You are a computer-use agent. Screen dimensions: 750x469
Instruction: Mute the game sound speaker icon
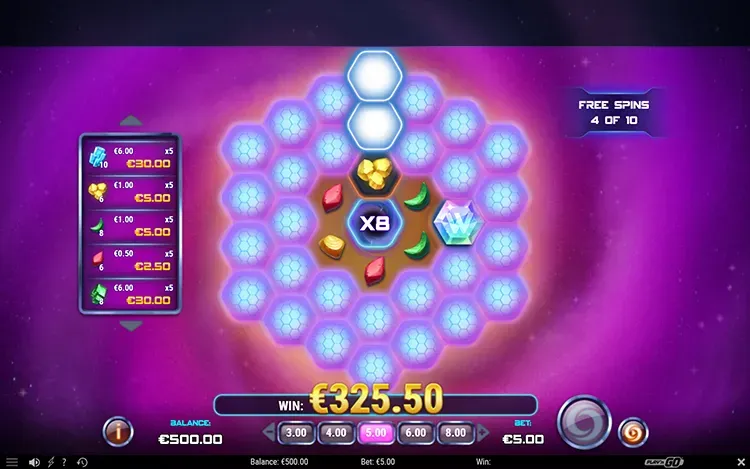[34, 462]
